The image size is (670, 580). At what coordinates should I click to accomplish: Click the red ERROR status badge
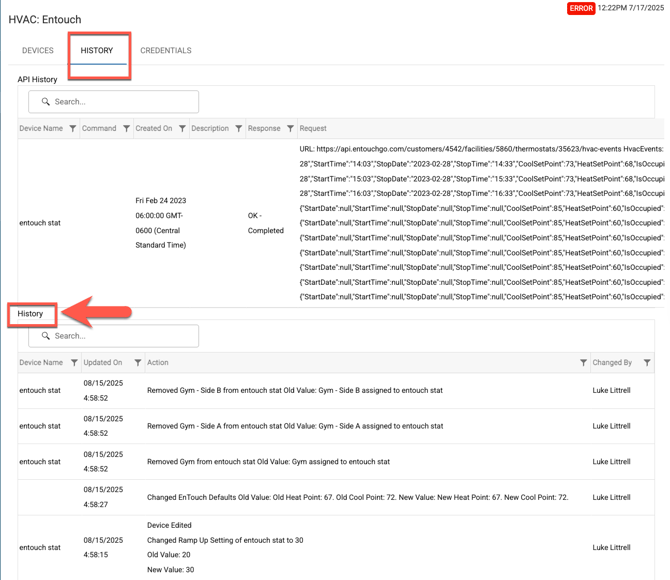(581, 9)
